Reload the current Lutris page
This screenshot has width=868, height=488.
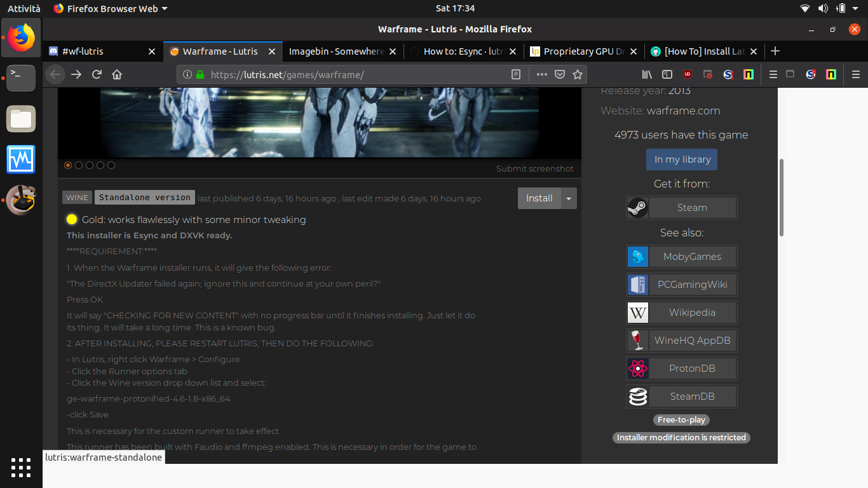pyautogui.click(x=97, y=74)
